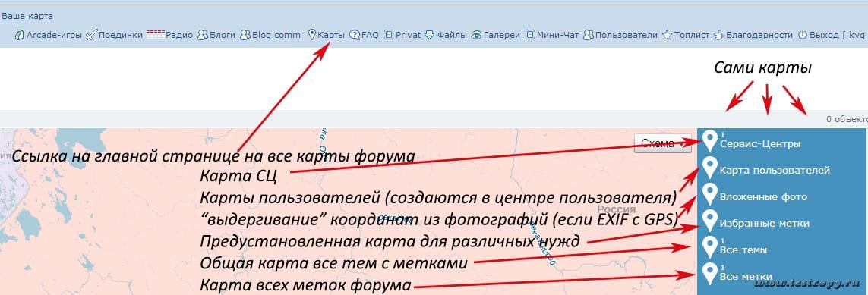Viewport: 868px width, 295px height.
Task: Click the Ваша карта breadcrumb link
Action: (x=27, y=17)
